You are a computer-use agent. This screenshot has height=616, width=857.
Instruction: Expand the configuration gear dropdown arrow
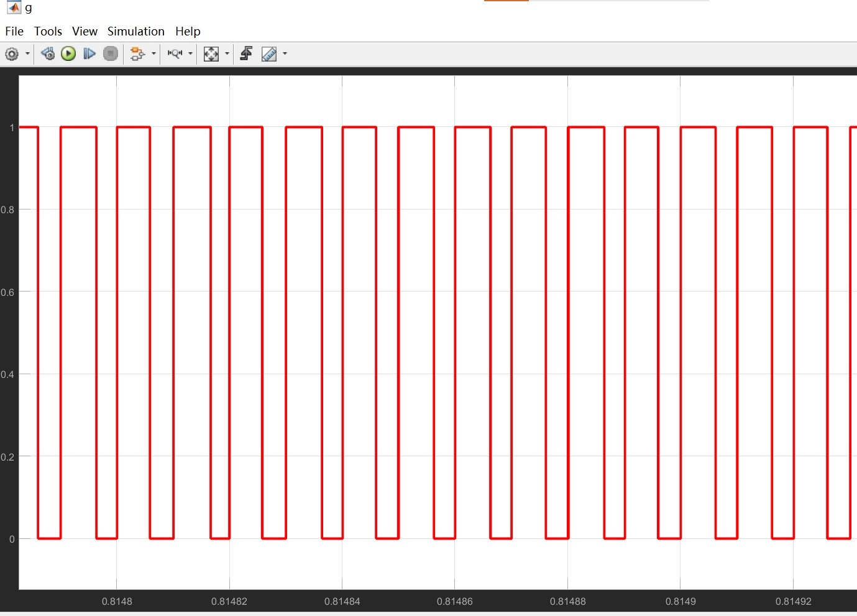27,54
